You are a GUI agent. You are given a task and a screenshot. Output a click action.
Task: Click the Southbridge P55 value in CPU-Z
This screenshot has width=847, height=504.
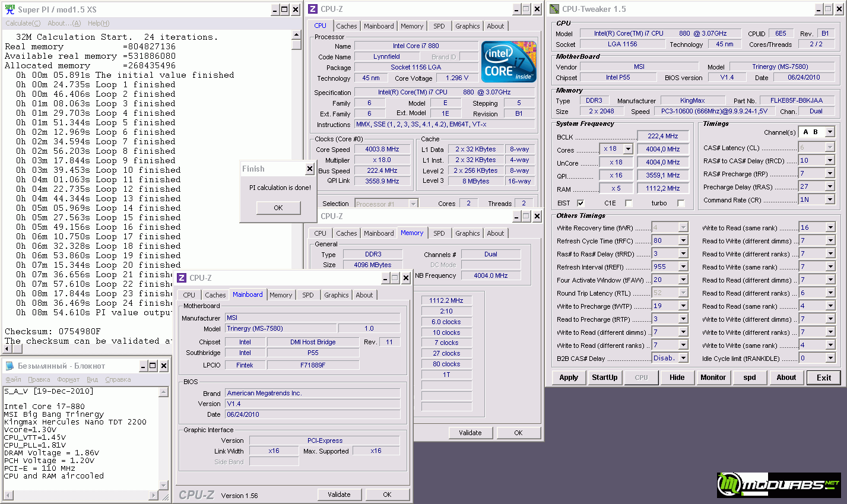tap(313, 353)
